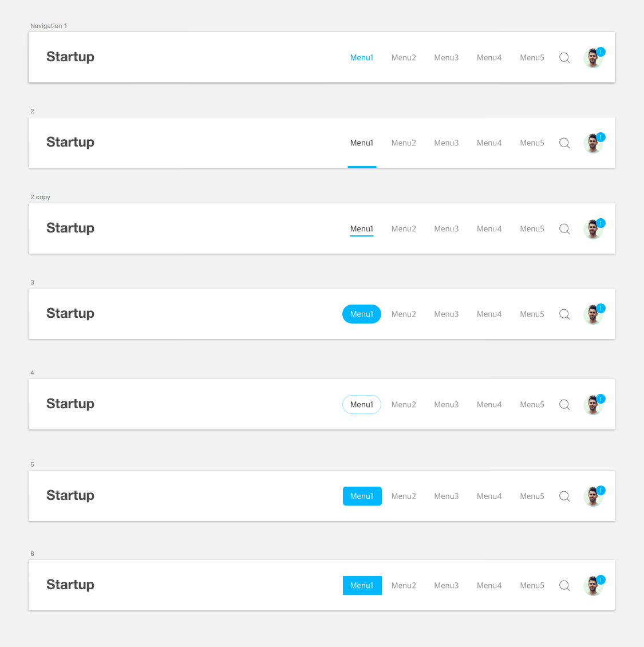This screenshot has width=644, height=647.
Task: Select Menu3 in the Navigation 1 bar
Action: click(x=447, y=58)
